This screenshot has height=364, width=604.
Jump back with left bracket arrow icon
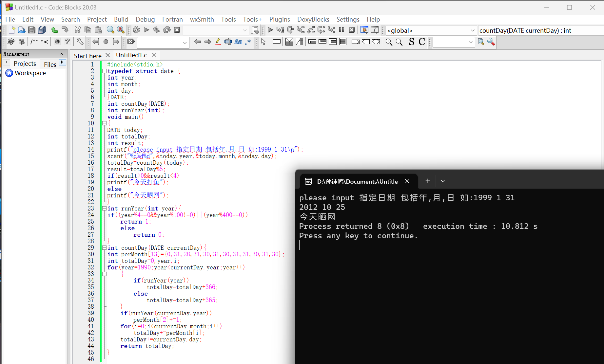(96, 42)
